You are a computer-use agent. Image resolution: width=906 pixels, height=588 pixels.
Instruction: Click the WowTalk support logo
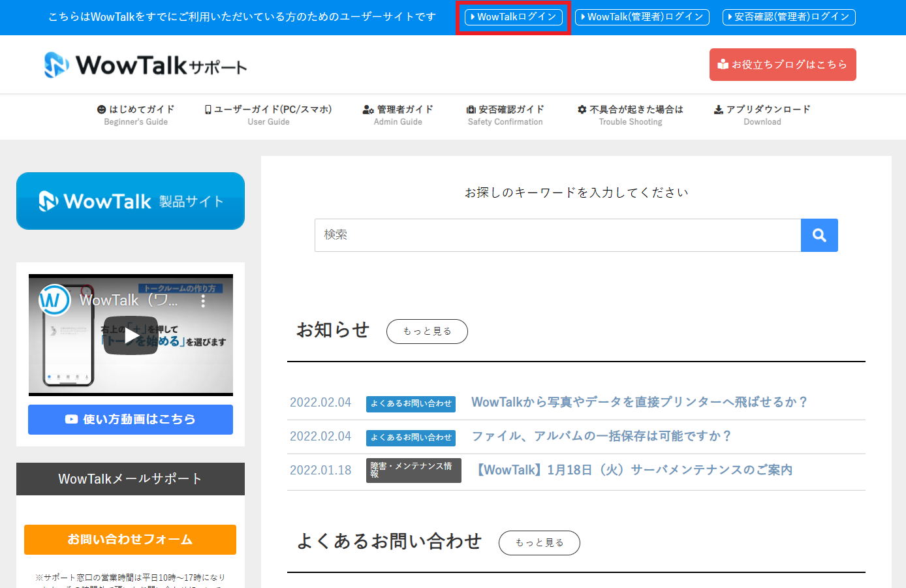[x=144, y=64]
